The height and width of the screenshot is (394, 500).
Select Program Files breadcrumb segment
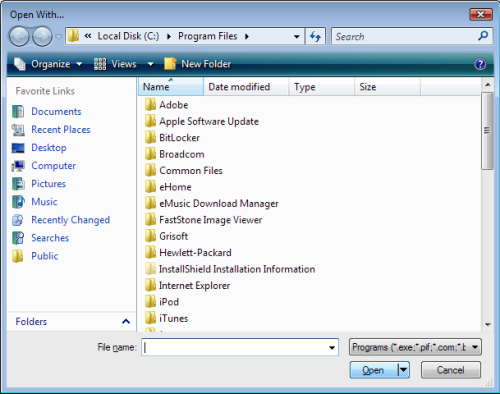[208, 36]
